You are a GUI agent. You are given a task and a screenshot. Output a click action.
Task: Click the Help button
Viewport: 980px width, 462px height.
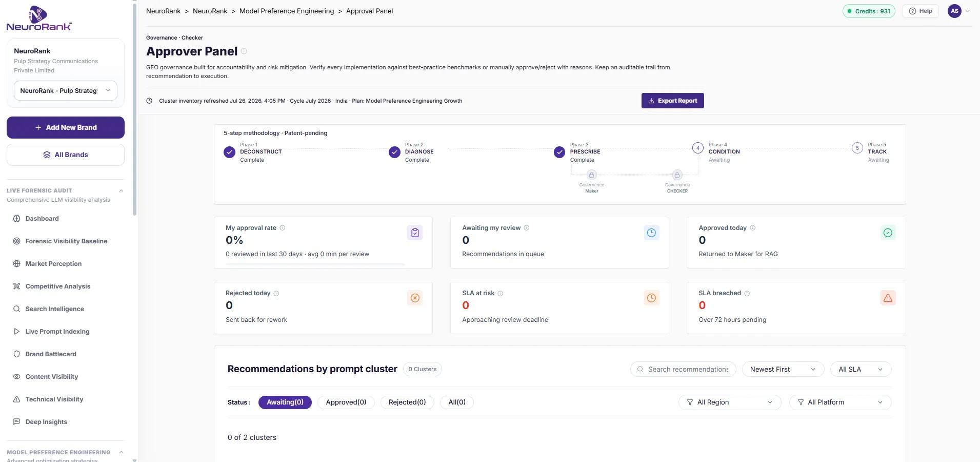(x=921, y=11)
